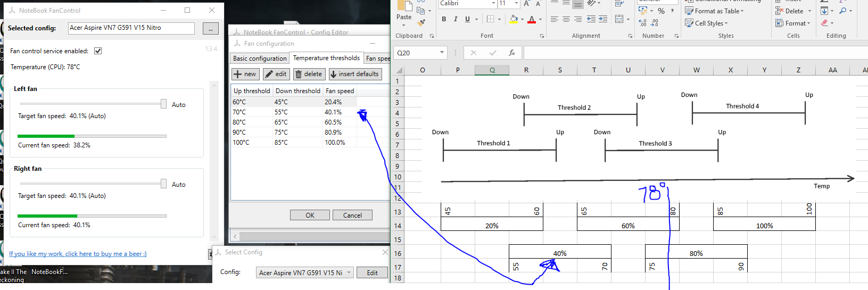
Task: Toggle Bold formatting in Excel
Action: (x=444, y=19)
